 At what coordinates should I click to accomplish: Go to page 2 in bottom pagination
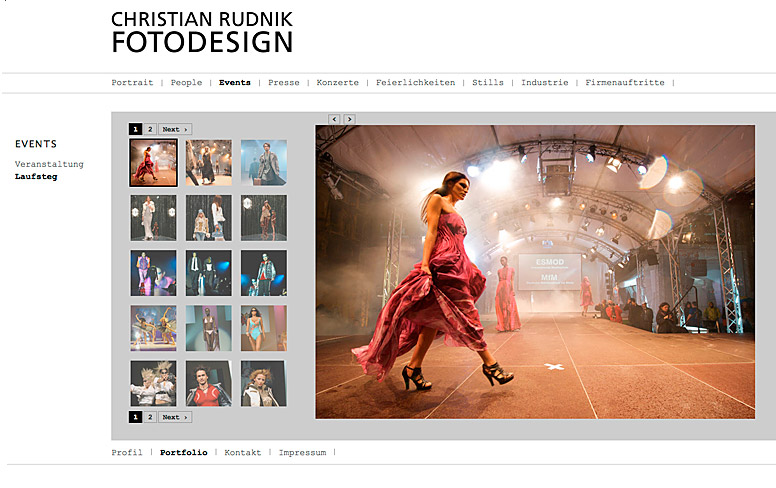point(150,417)
